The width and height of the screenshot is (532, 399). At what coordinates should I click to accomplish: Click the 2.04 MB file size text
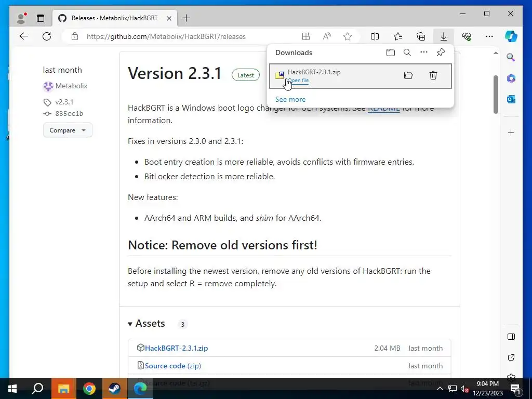[x=387, y=348]
